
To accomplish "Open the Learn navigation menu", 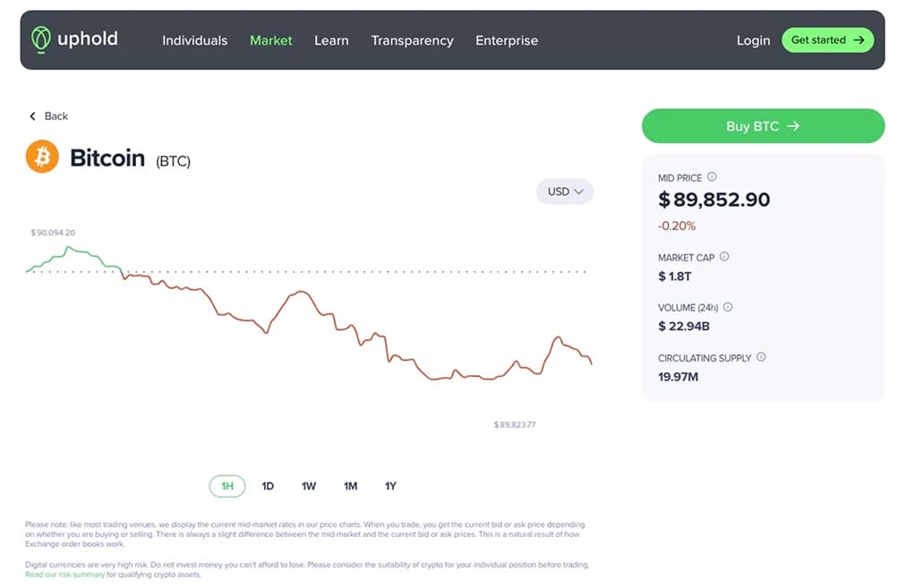I will 331,40.
